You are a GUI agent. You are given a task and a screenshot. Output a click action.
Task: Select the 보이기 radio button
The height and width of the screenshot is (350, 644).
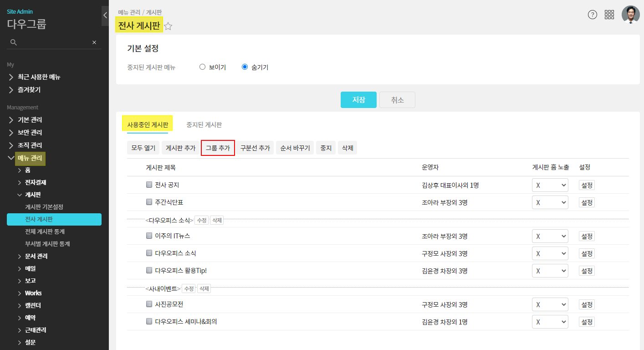point(203,67)
